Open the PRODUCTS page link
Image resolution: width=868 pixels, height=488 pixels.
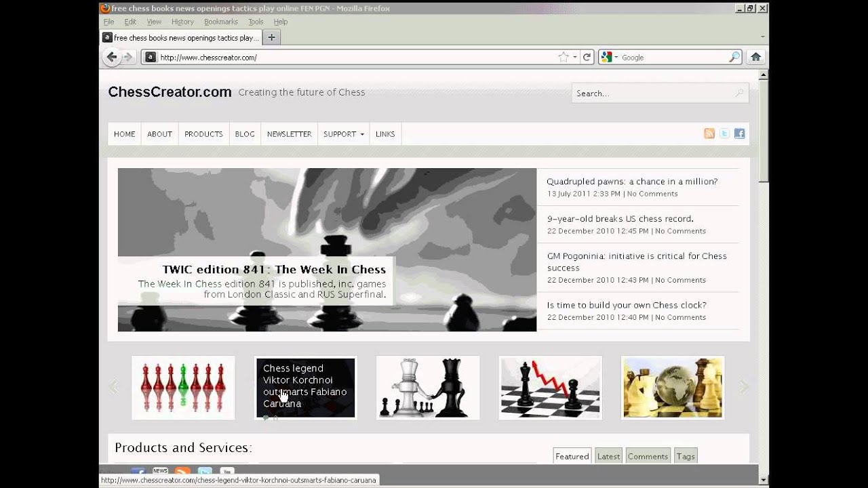(203, 134)
